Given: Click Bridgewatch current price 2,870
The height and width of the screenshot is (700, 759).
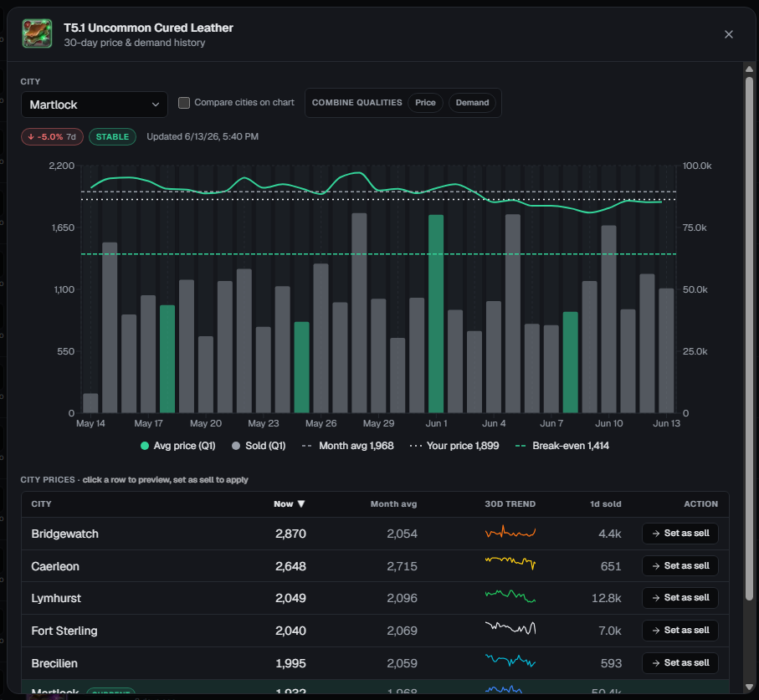Looking at the screenshot, I should click(x=290, y=534).
